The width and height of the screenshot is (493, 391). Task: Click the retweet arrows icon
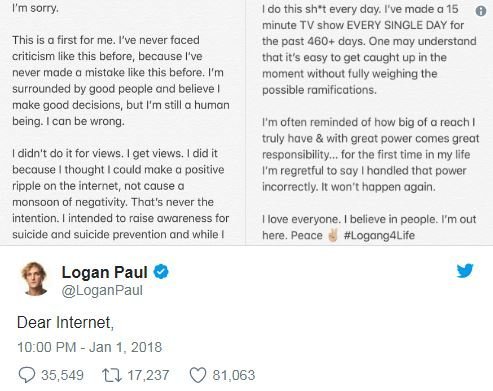[x=112, y=375]
